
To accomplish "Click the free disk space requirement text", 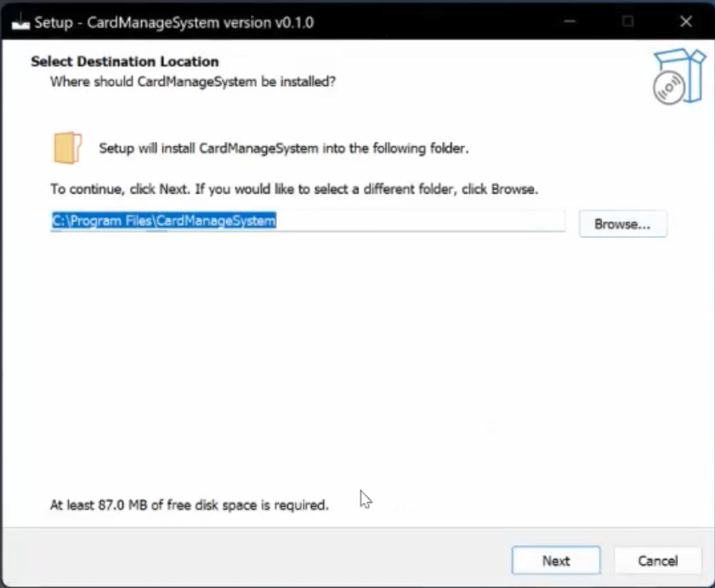I will click(x=189, y=505).
